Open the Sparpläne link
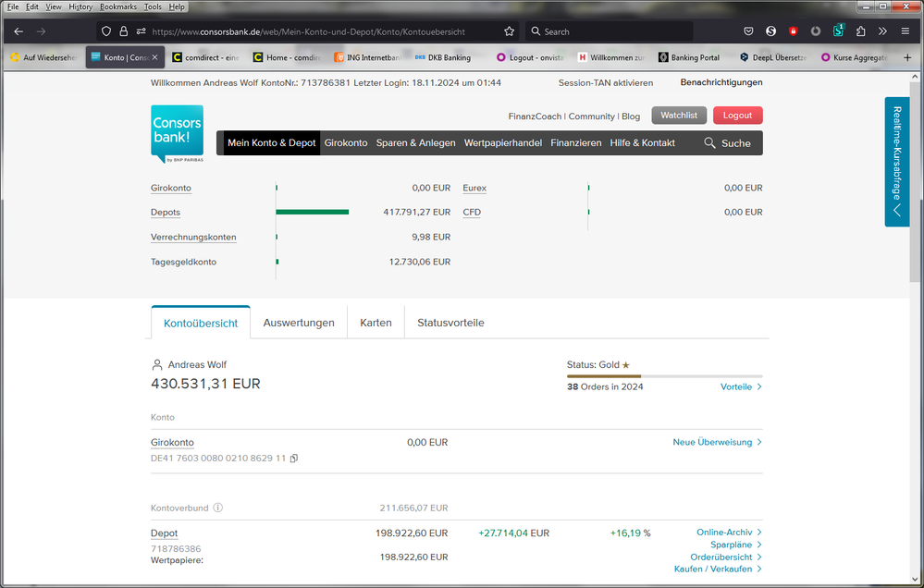The height and width of the screenshot is (588, 924). coord(736,545)
